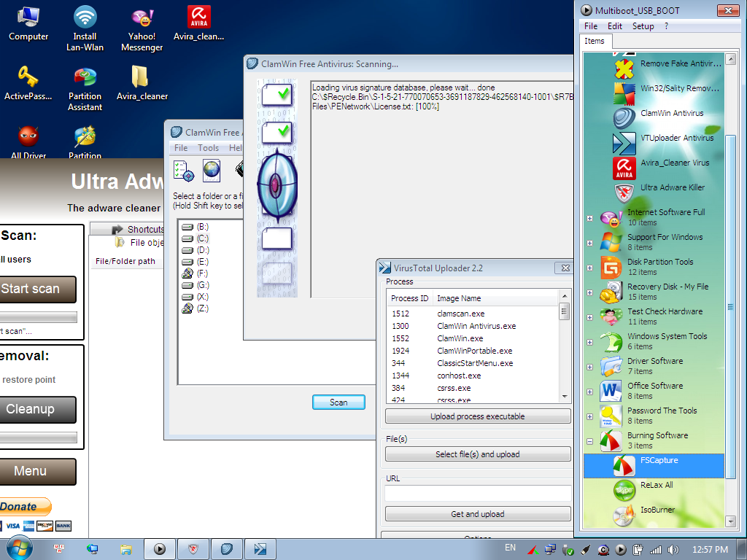
Task: Launch Yahoo! Messenger desktop icon
Action: (x=142, y=28)
